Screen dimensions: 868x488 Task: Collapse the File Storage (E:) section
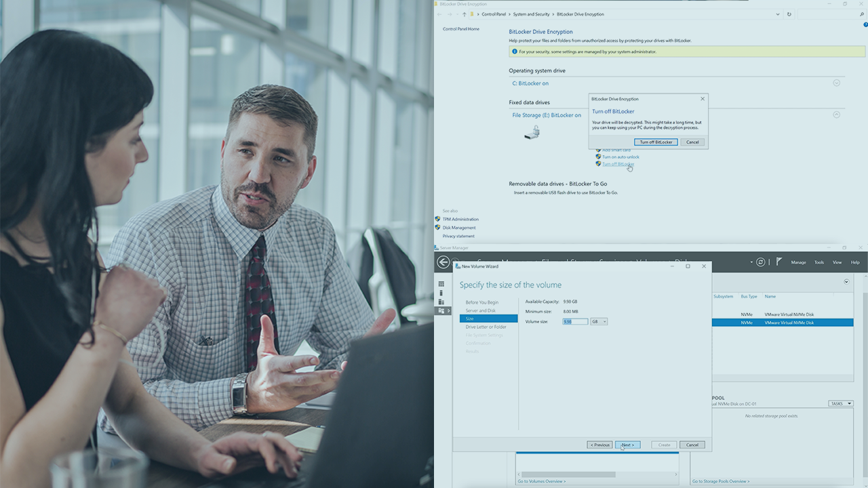[836, 115]
